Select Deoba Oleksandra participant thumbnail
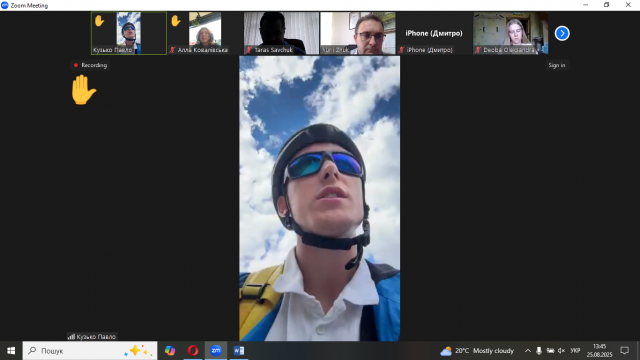Image resolution: width=640 pixels, height=360 pixels. tap(510, 33)
